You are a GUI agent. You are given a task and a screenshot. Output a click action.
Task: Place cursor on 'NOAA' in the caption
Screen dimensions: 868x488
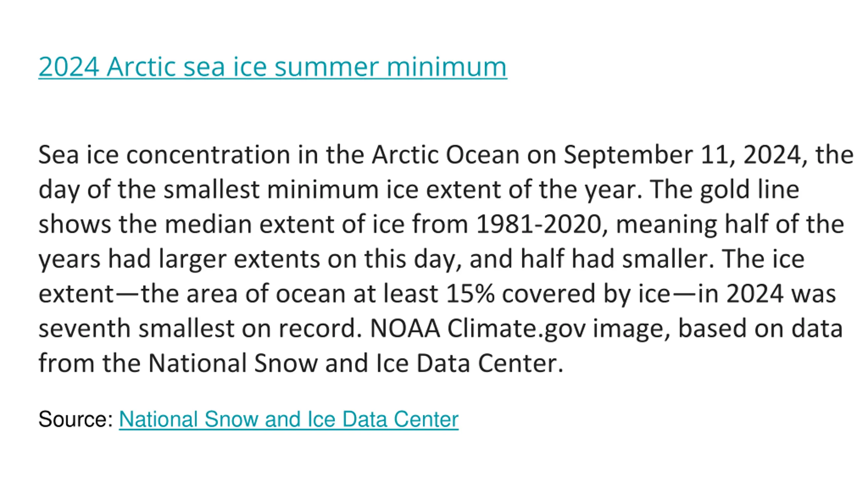(405, 328)
